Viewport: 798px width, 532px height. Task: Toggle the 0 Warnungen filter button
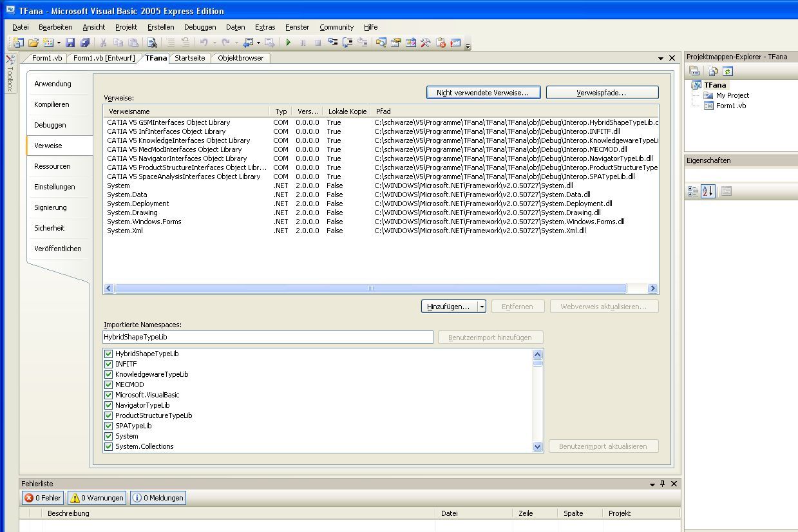pyautogui.click(x=97, y=498)
